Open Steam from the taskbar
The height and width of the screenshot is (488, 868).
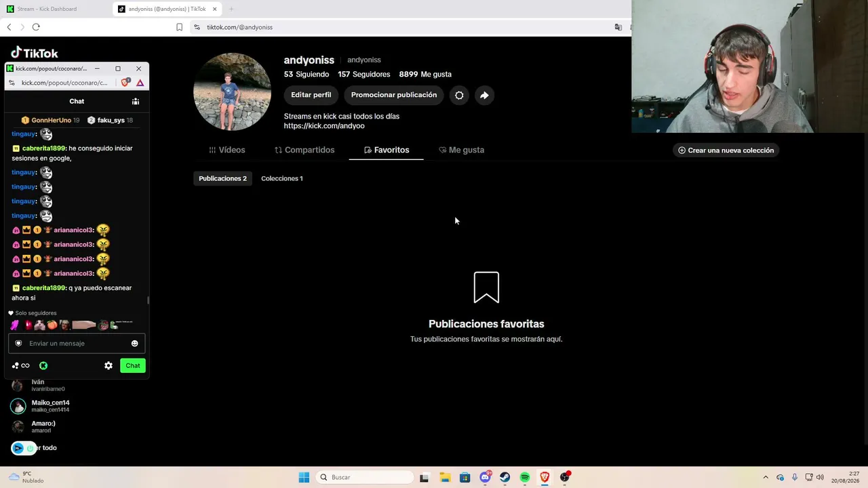[x=505, y=477]
